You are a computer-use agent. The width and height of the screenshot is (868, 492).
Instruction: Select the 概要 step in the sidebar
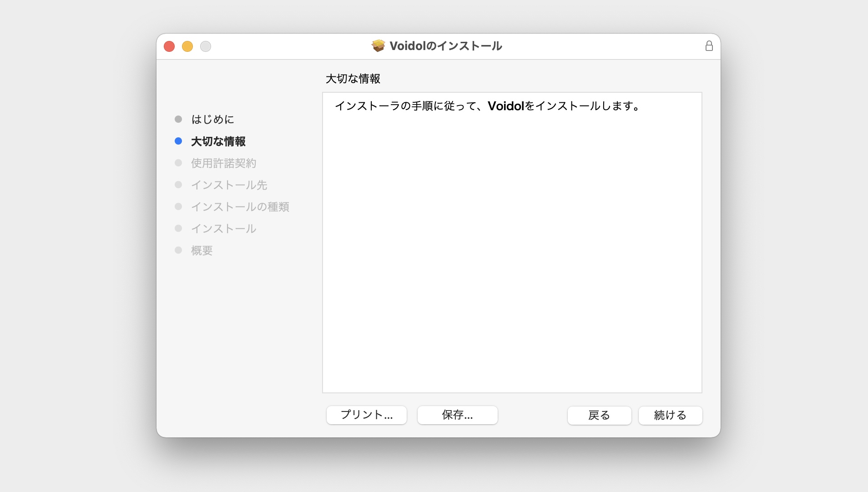(202, 250)
